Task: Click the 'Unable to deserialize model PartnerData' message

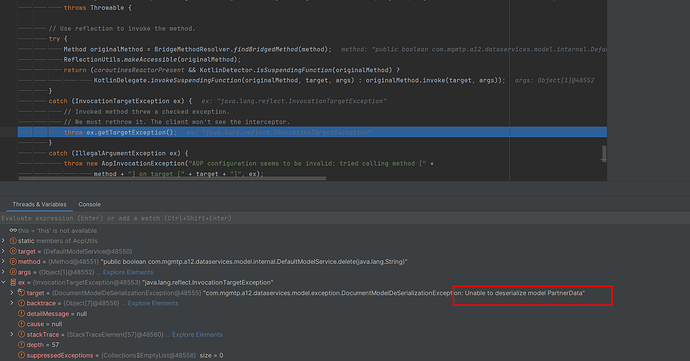Action: click(524, 293)
